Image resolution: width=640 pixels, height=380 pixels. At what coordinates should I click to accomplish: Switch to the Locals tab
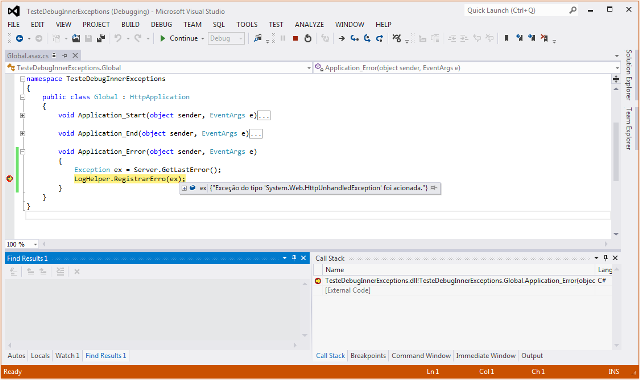pyautogui.click(x=40, y=356)
